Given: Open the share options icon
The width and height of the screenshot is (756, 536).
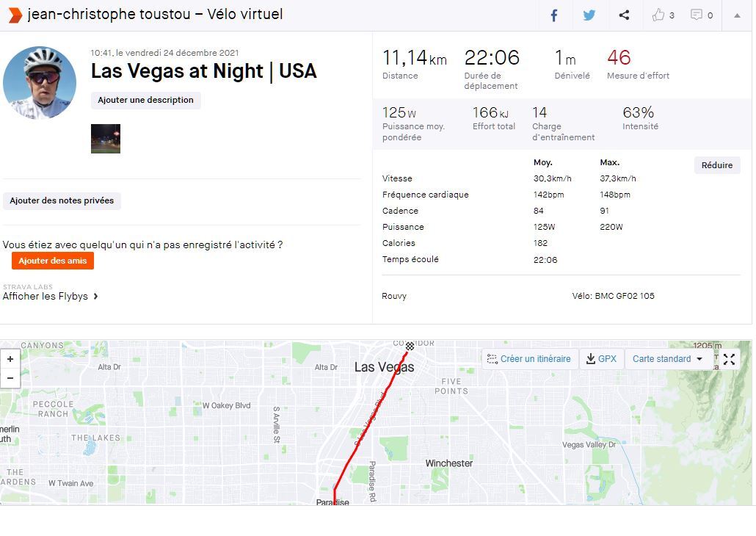Looking at the screenshot, I should pyautogui.click(x=624, y=15).
